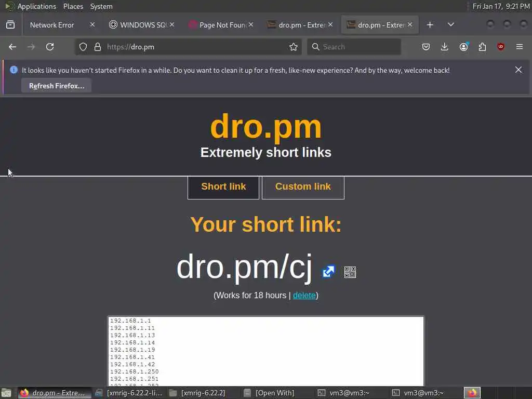Viewport: 532px width, 399px height.
Task: Click the Refresh Firefox button
Action: [56, 86]
